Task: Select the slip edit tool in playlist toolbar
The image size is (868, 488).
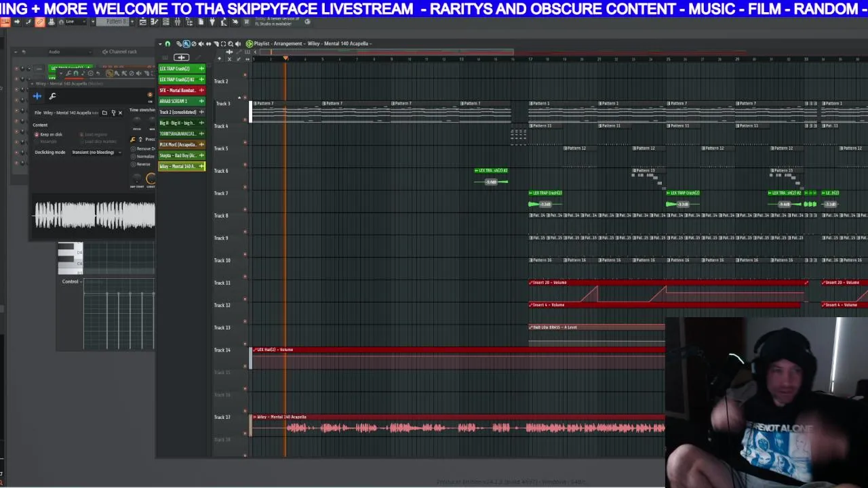Action: 208,44
